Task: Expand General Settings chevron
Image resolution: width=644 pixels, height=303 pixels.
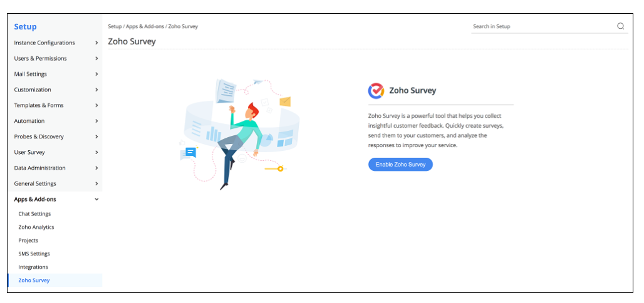Action: click(x=96, y=183)
